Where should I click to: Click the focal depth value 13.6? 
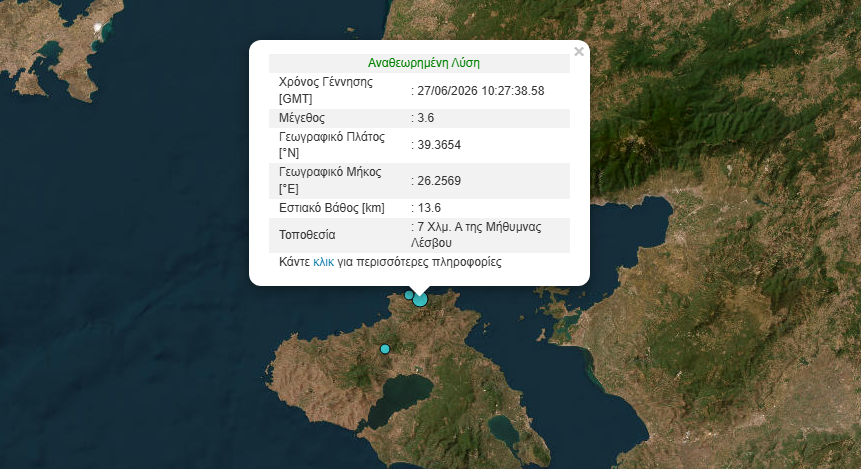[x=429, y=208]
